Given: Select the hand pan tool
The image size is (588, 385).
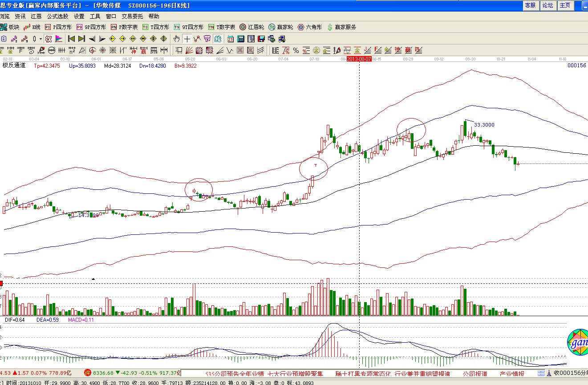Looking at the screenshot, I should 176,39.
